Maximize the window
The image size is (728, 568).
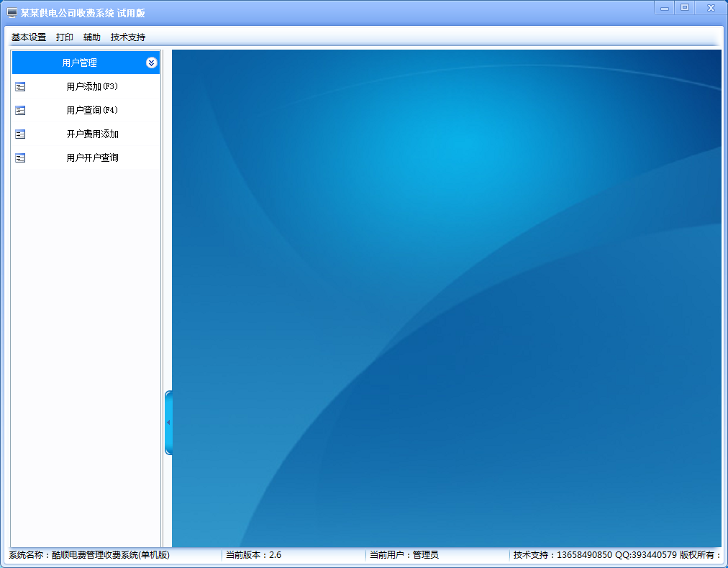coord(684,8)
